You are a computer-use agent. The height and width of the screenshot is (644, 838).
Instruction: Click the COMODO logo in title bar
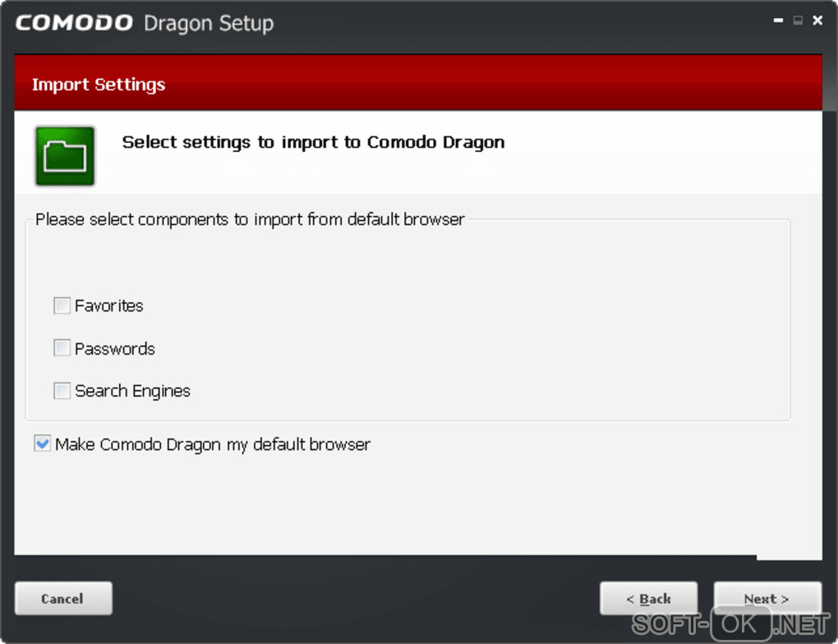(x=74, y=23)
